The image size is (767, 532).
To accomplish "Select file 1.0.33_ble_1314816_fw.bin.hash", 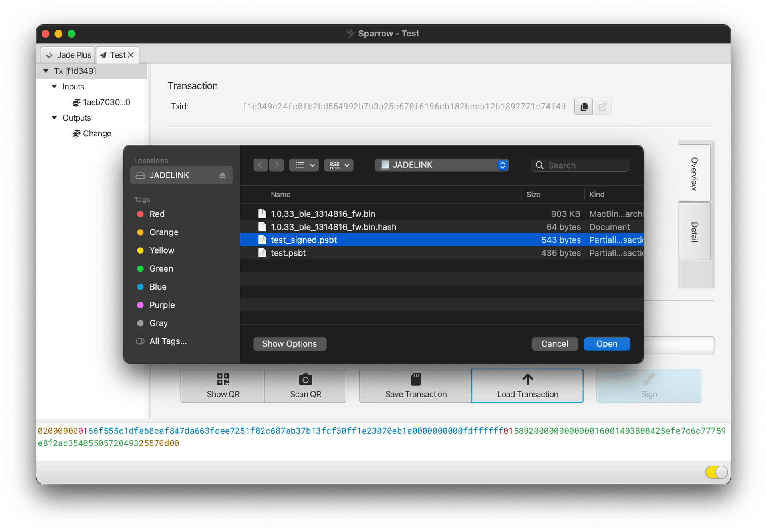I will click(442, 227).
